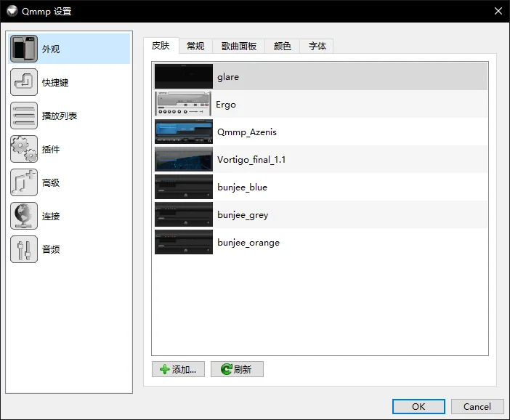This screenshot has height=420, width=510.
Task: Open the 快捷键 shortcuts icon
Action: [x=24, y=82]
